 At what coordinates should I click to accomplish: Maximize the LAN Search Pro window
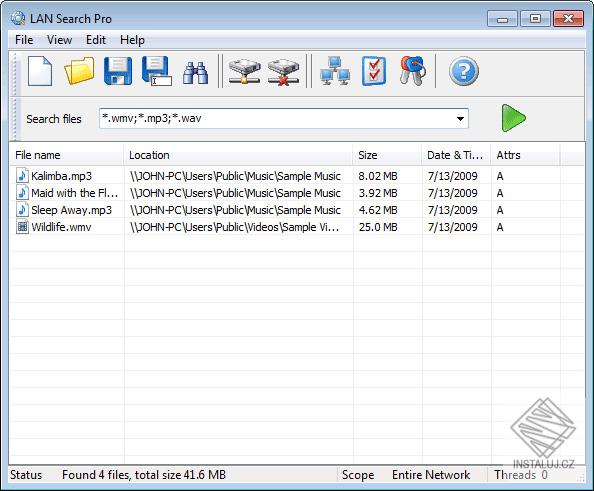point(535,19)
